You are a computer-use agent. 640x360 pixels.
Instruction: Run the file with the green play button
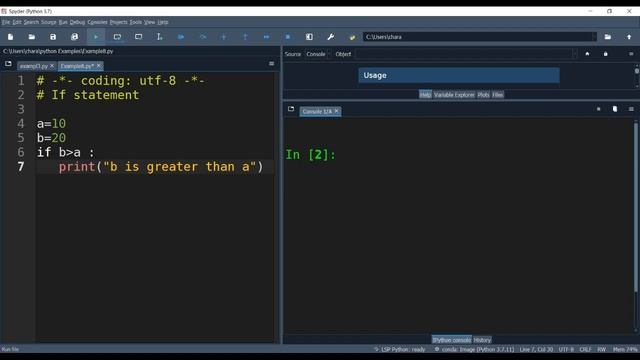point(96,37)
